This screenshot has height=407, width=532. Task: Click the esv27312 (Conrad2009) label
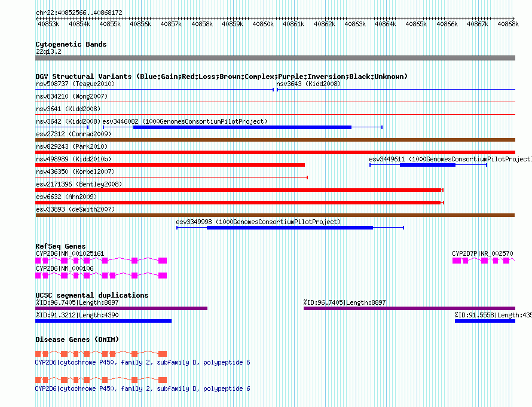point(74,134)
